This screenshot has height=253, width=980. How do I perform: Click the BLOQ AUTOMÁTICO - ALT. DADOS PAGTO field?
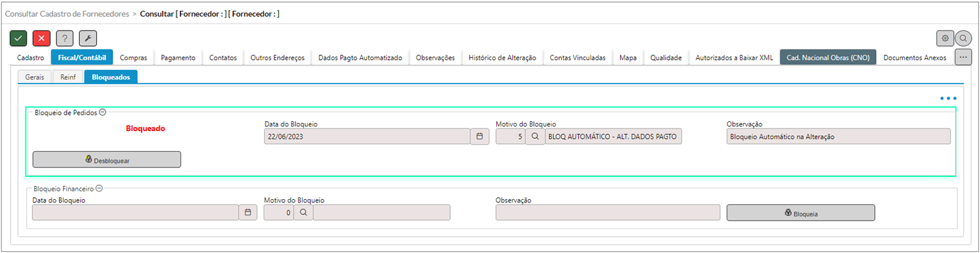pos(614,136)
